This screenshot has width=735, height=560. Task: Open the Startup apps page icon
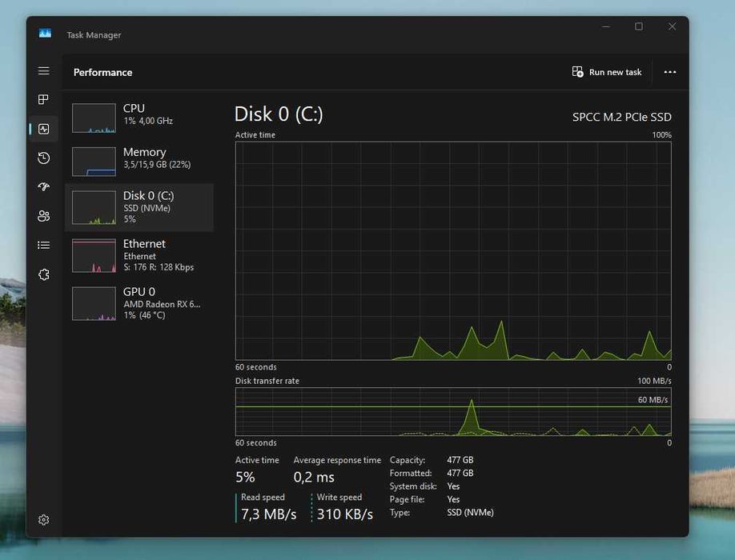43,187
